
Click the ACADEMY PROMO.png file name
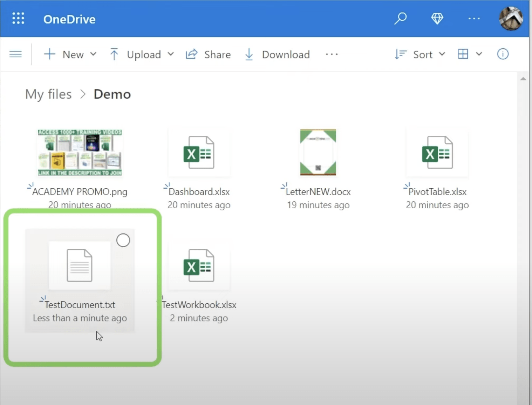click(x=80, y=192)
